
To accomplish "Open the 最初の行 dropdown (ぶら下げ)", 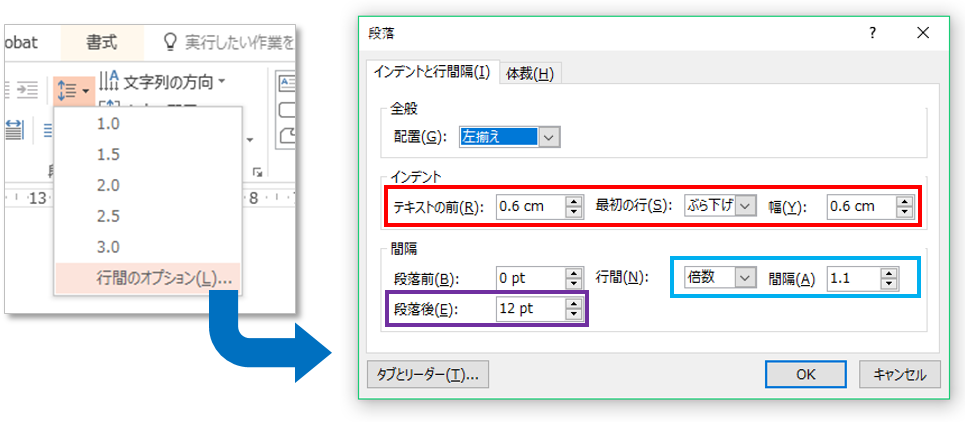I will coord(747,206).
